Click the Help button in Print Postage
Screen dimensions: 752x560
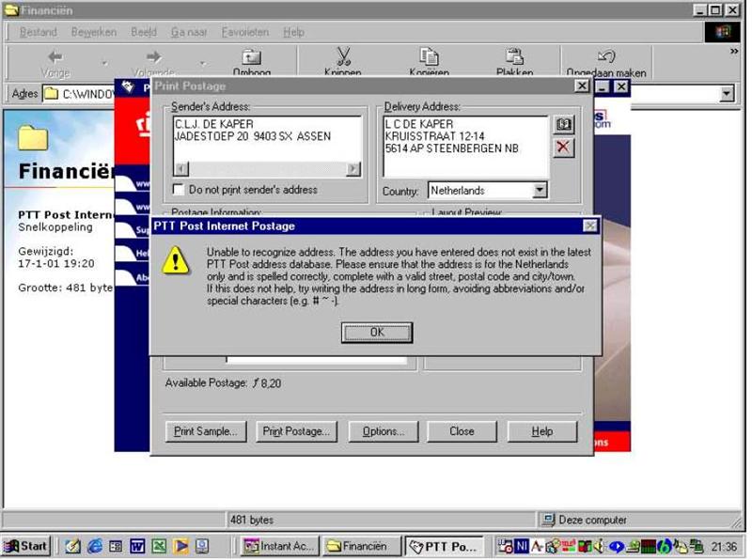(x=542, y=431)
